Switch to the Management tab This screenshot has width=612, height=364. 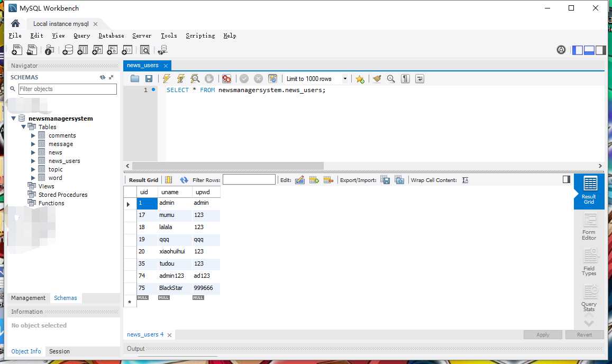(x=28, y=298)
